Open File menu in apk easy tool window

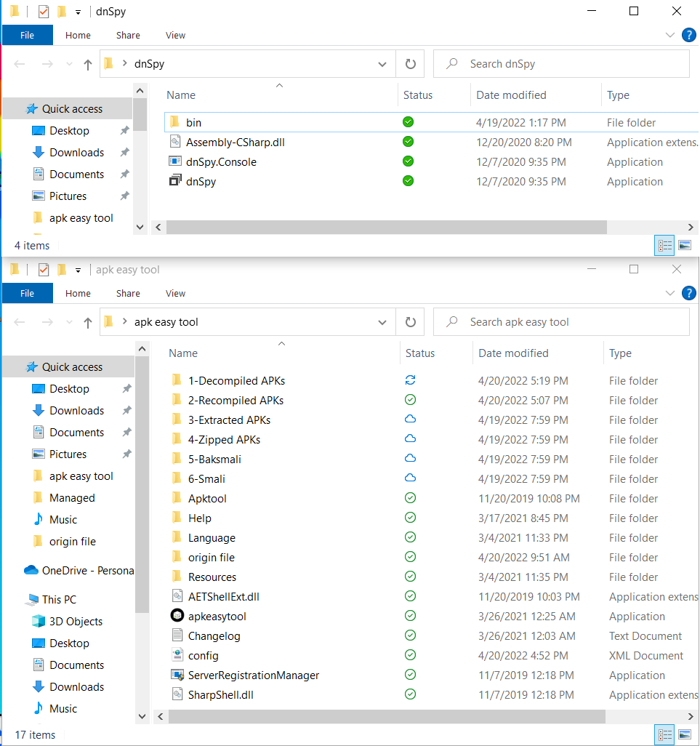27,293
